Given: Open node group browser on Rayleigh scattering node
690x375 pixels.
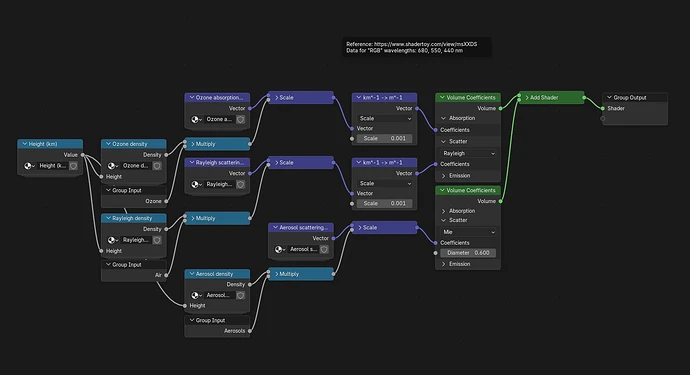Looking at the screenshot, I should (196, 184).
